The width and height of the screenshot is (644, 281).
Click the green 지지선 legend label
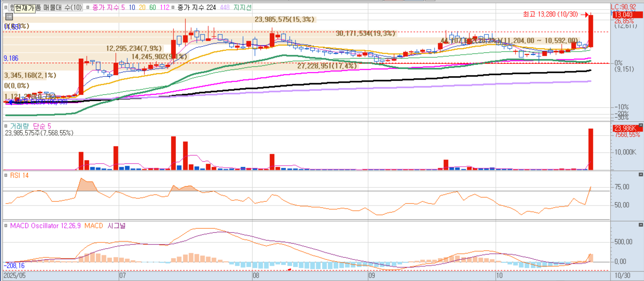[243, 7]
